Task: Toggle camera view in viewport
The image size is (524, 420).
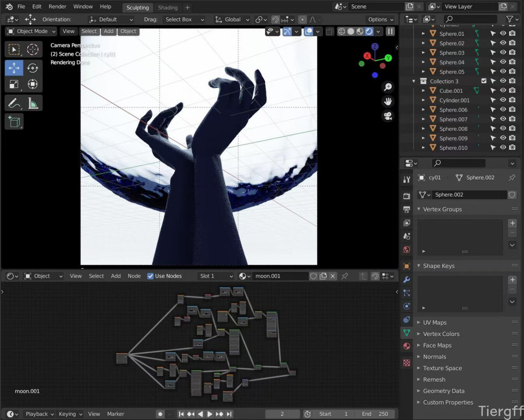Action: tap(388, 116)
